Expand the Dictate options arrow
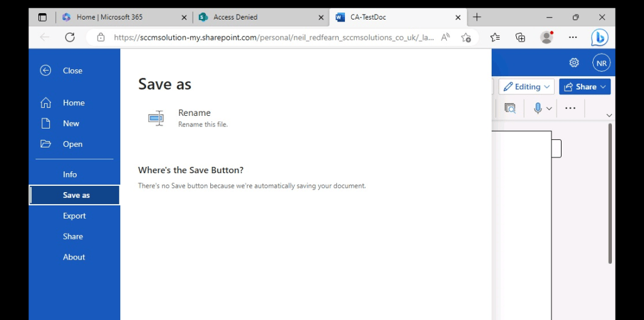 tap(549, 108)
